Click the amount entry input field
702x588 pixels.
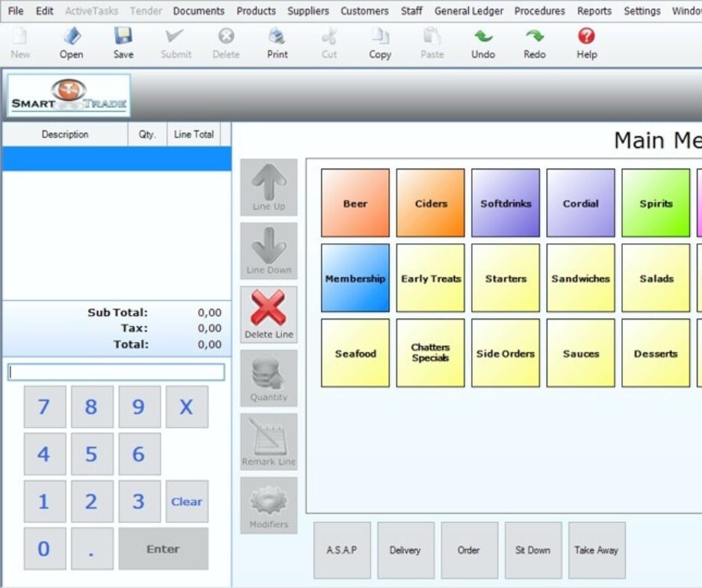pos(117,371)
